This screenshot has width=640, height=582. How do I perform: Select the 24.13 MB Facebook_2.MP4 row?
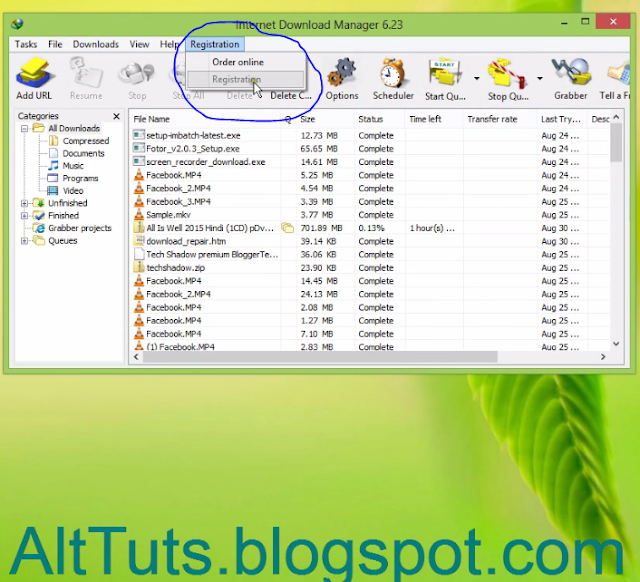[371, 294]
